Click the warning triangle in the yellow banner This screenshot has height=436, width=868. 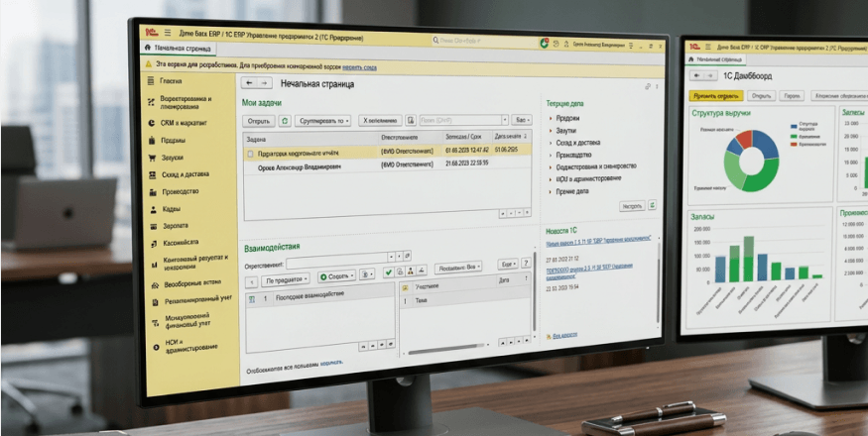pos(149,64)
